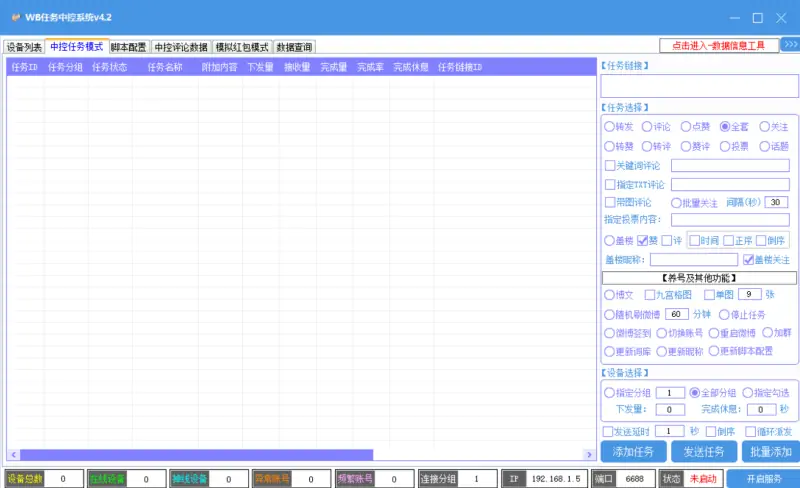
Task: Click the >>> expand panel arrow button
Action: pos(790,45)
